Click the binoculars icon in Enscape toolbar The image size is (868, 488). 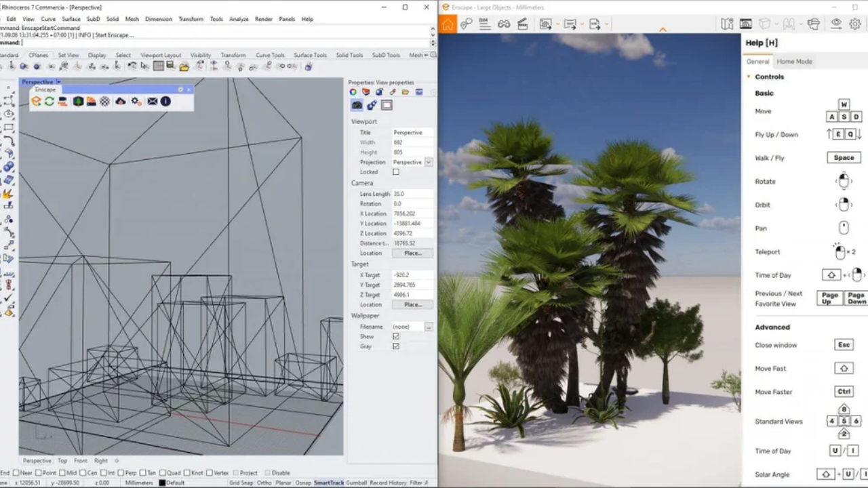[504, 24]
